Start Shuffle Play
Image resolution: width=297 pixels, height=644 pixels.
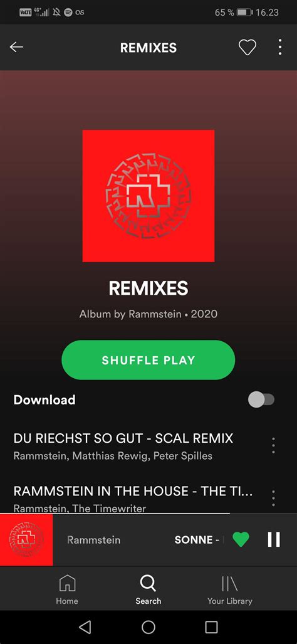[148, 360]
